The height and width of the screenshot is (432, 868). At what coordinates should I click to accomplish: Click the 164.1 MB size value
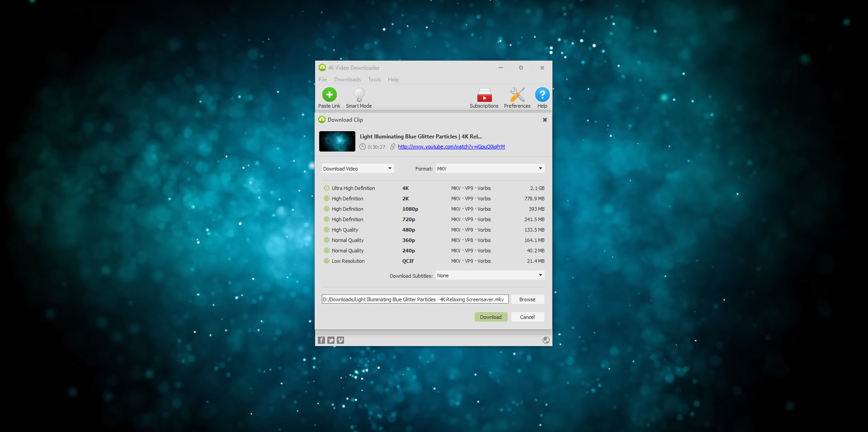tap(534, 240)
